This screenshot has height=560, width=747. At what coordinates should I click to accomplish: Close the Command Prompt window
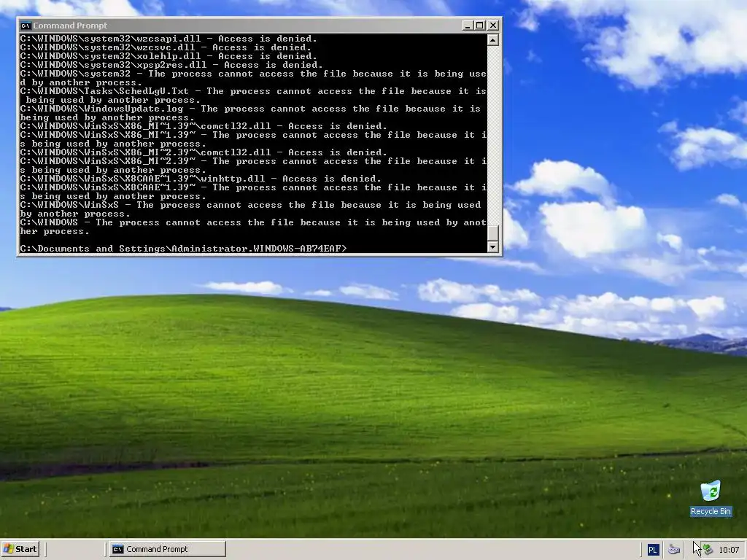click(493, 26)
